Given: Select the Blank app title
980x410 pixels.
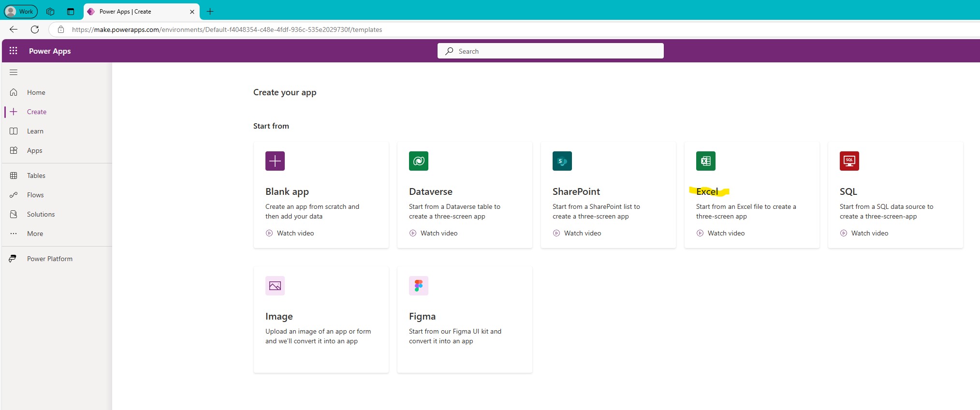Looking at the screenshot, I should point(287,191).
